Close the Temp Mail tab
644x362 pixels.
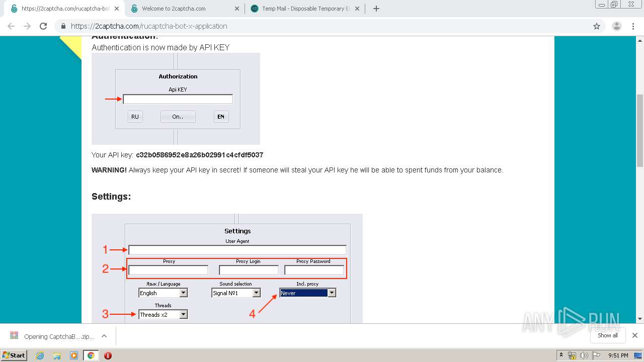[x=357, y=9]
